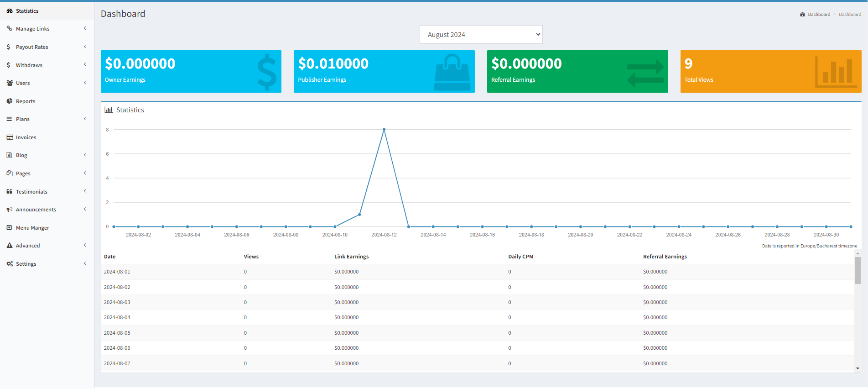This screenshot has height=389, width=868.
Task: Click the Announcements megaphone icon
Action: [x=10, y=209]
